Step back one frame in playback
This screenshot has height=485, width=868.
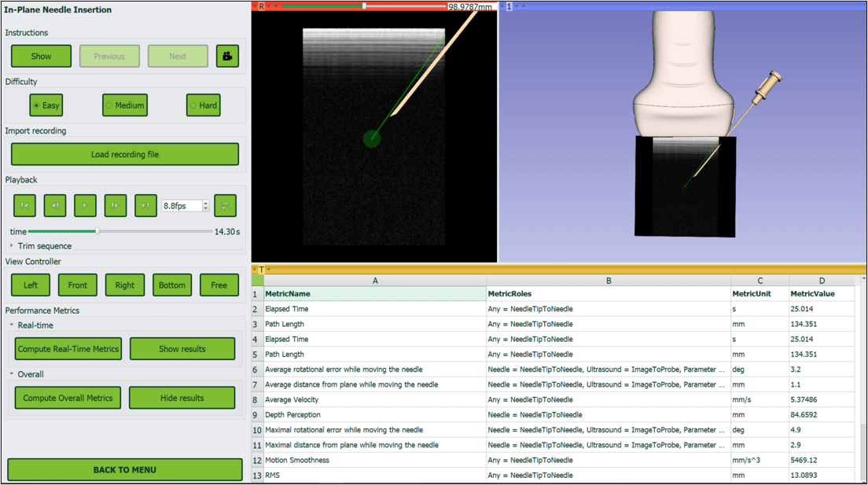[x=55, y=205]
